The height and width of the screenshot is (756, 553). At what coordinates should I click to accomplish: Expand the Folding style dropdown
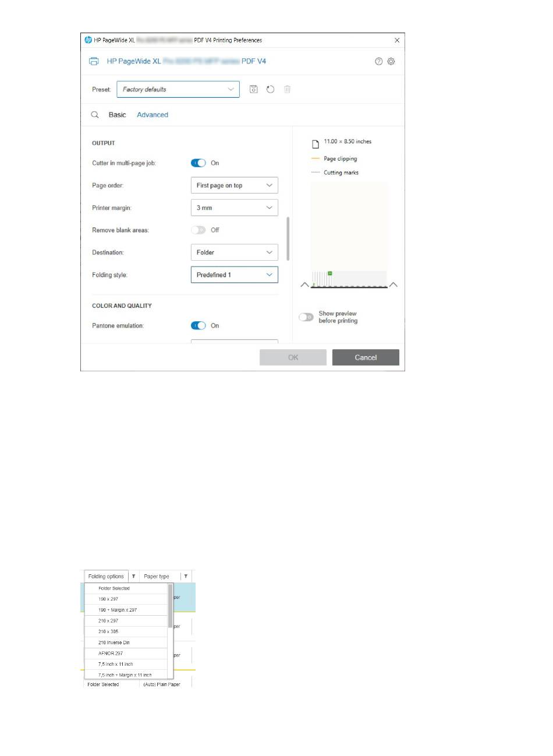[x=235, y=275]
